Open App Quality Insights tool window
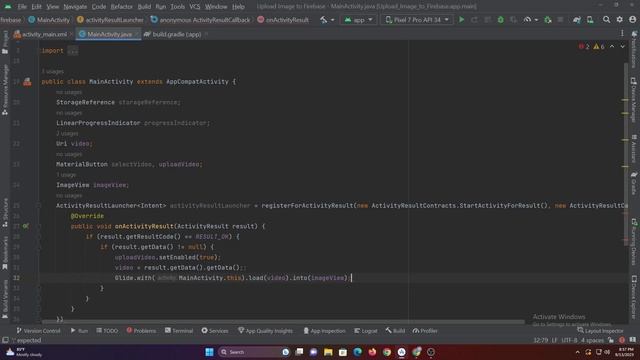Viewport: 640px width, 360px height. tap(265, 331)
